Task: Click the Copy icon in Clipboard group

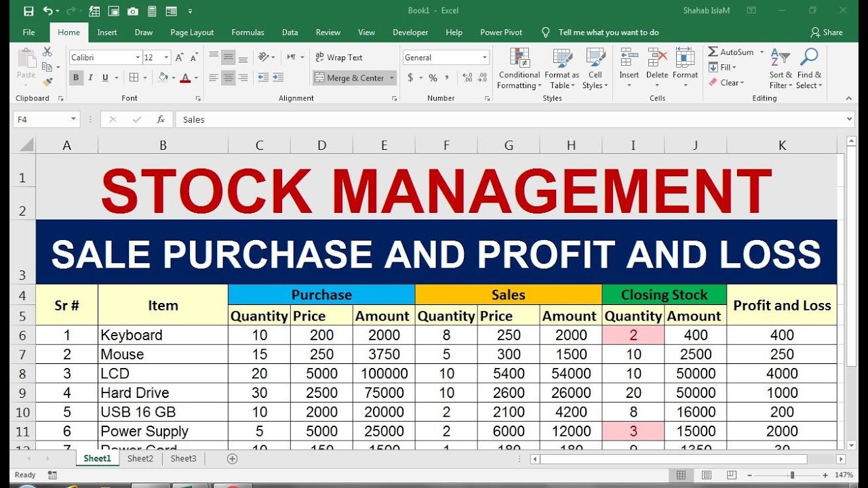Action: (47, 66)
